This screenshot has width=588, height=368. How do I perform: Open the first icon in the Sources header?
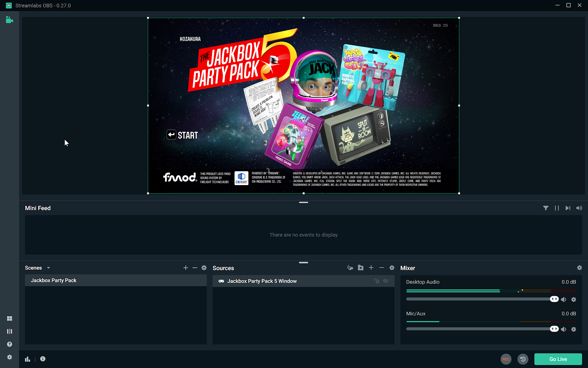coord(350,268)
